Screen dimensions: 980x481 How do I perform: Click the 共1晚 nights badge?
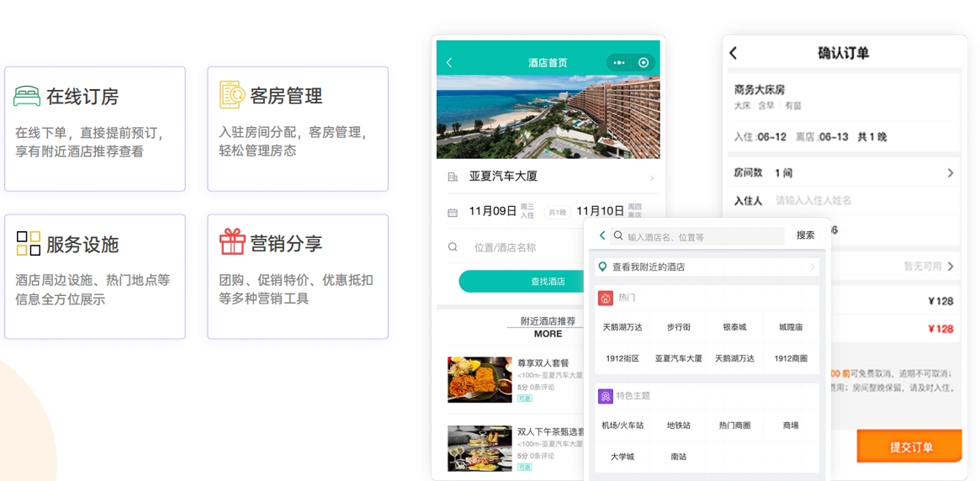pyautogui.click(x=558, y=213)
